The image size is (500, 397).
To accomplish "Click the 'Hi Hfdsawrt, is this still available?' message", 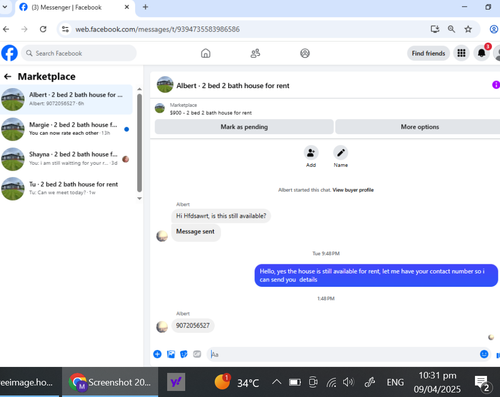I will pos(221,216).
